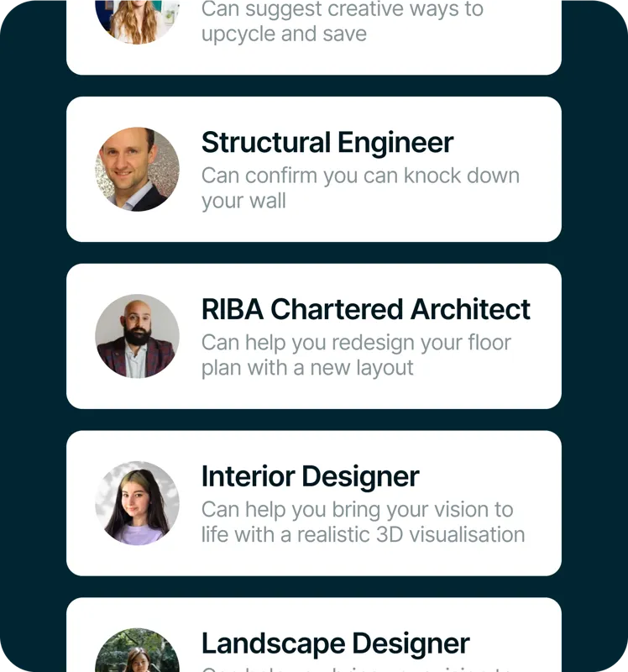Image resolution: width=628 pixels, height=672 pixels.
Task: Open the RIBA Chartered Architect avatar
Action: click(137, 336)
